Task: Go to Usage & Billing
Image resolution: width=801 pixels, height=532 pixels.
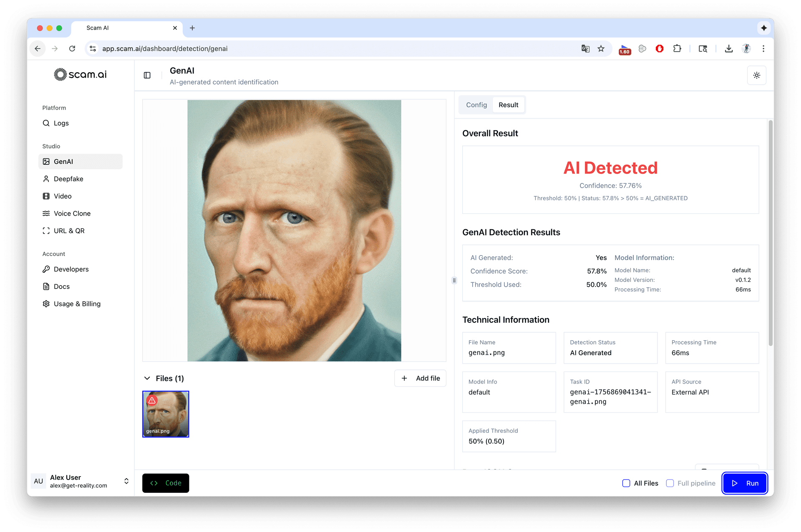Action: click(77, 304)
